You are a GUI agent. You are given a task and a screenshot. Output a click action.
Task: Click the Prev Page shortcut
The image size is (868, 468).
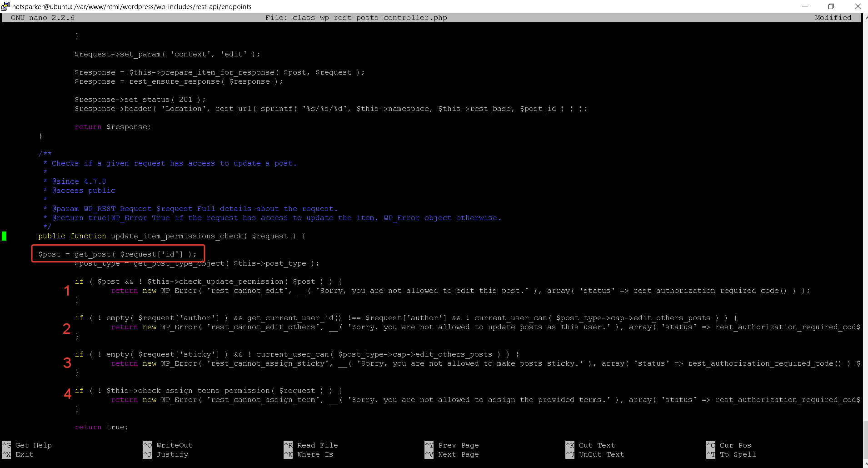tap(459, 445)
